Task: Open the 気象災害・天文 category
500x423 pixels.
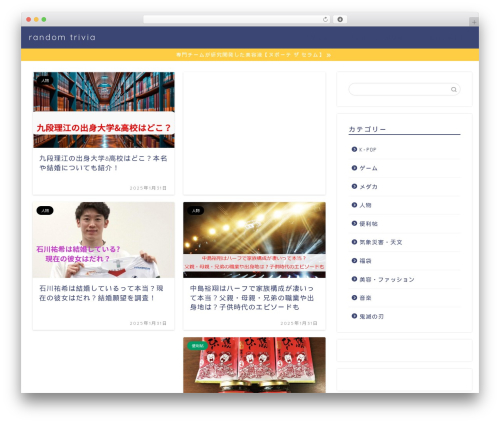Action: point(381,242)
